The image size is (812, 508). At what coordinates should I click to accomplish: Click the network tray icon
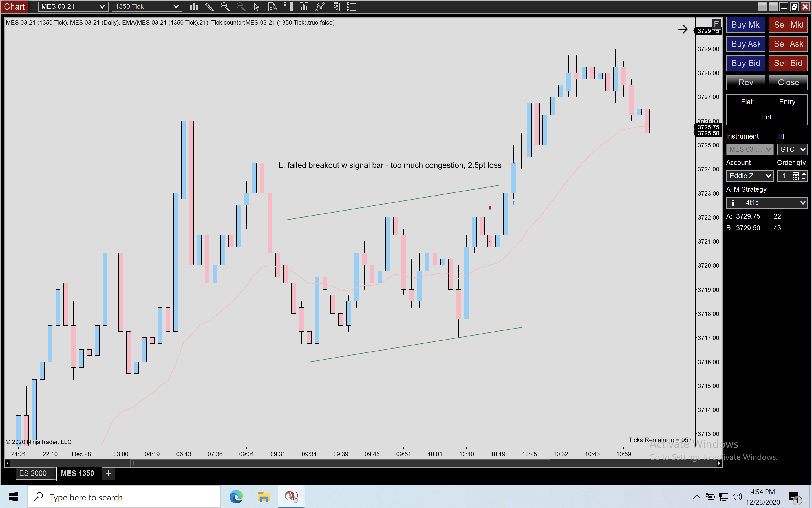724,497
